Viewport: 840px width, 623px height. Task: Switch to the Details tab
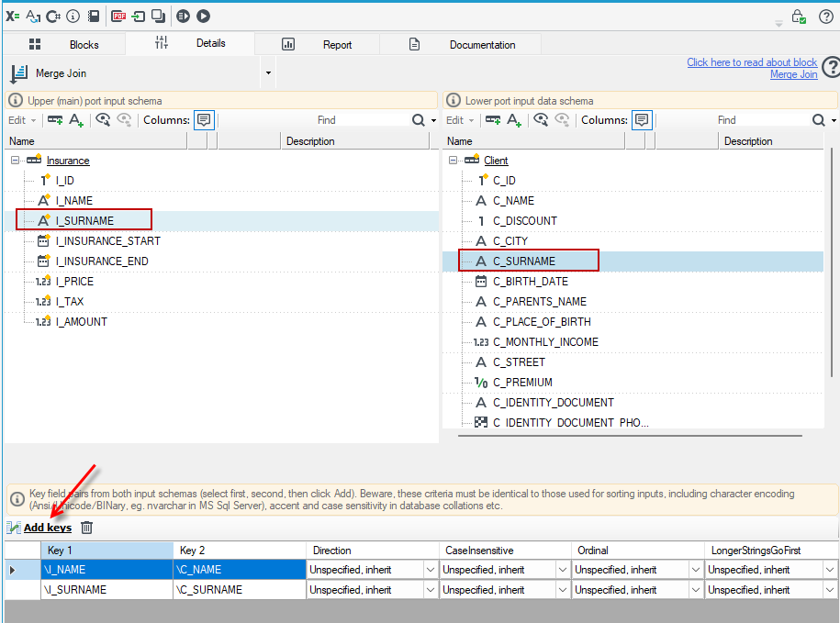coord(190,43)
